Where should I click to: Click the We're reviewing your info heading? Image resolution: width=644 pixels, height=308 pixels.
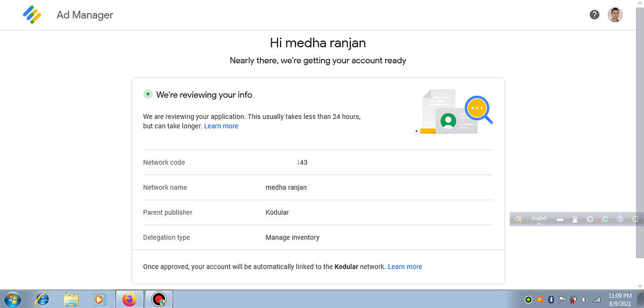(204, 95)
